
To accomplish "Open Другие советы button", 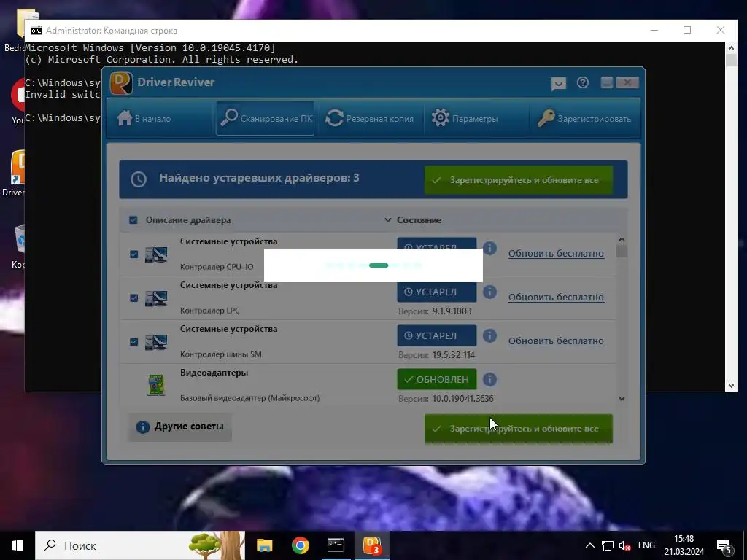I will (179, 427).
